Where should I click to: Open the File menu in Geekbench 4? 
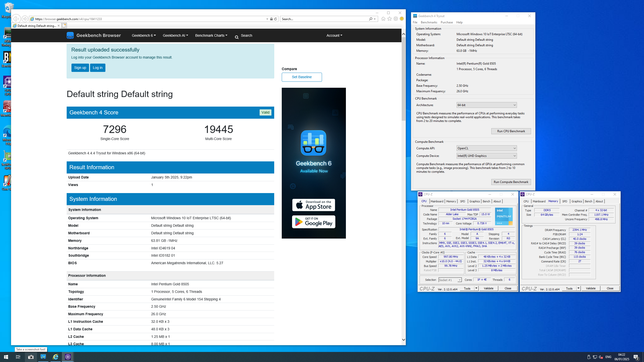pyautogui.click(x=415, y=22)
